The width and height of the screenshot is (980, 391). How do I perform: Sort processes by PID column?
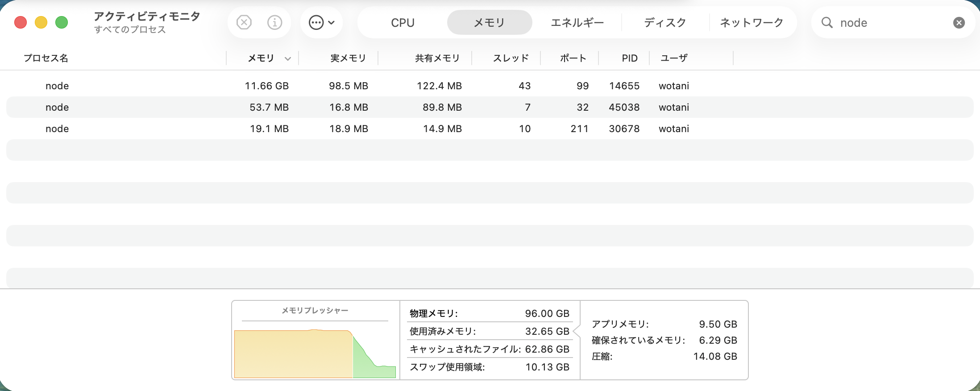pos(629,58)
